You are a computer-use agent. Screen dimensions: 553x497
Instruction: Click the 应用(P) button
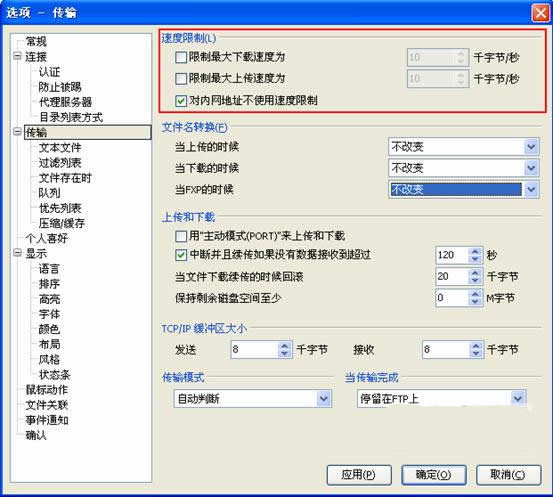click(x=359, y=475)
